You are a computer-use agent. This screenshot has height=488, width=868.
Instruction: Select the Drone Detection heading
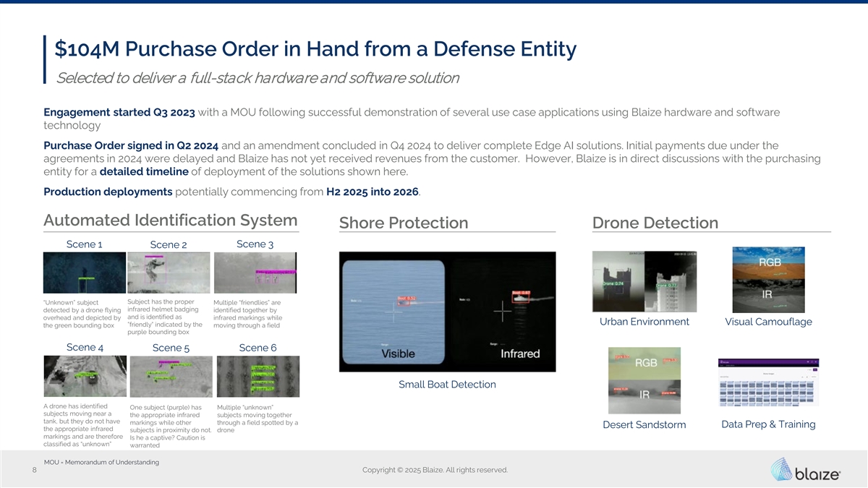pyautogui.click(x=655, y=223)
